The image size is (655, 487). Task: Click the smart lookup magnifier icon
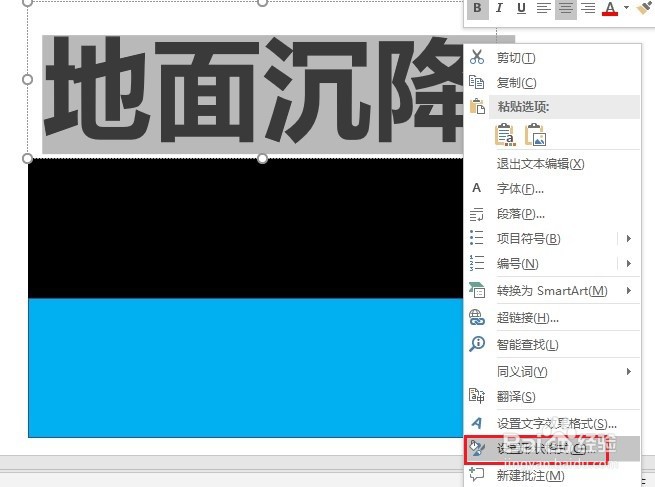[x=477, y=344]
